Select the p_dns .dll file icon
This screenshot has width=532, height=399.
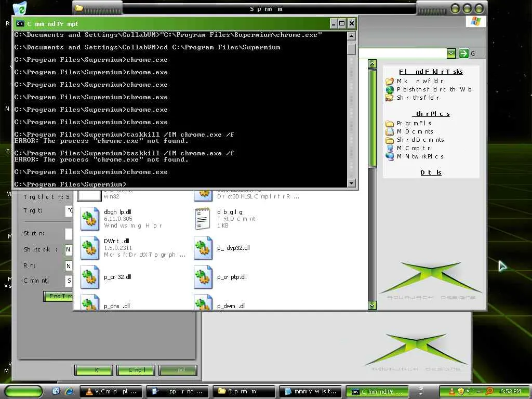click(89, 302)
